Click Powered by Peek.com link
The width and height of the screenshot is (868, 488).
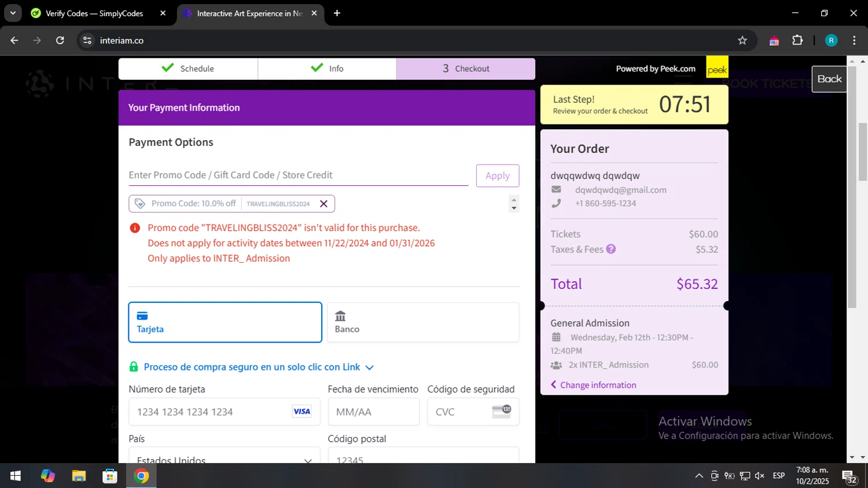click(656, 68)
